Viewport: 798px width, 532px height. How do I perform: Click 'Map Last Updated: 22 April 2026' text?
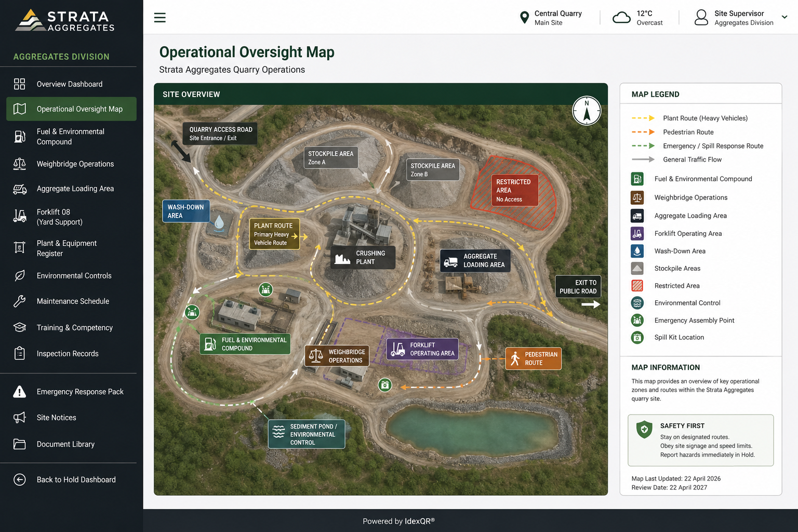point(676,478)
